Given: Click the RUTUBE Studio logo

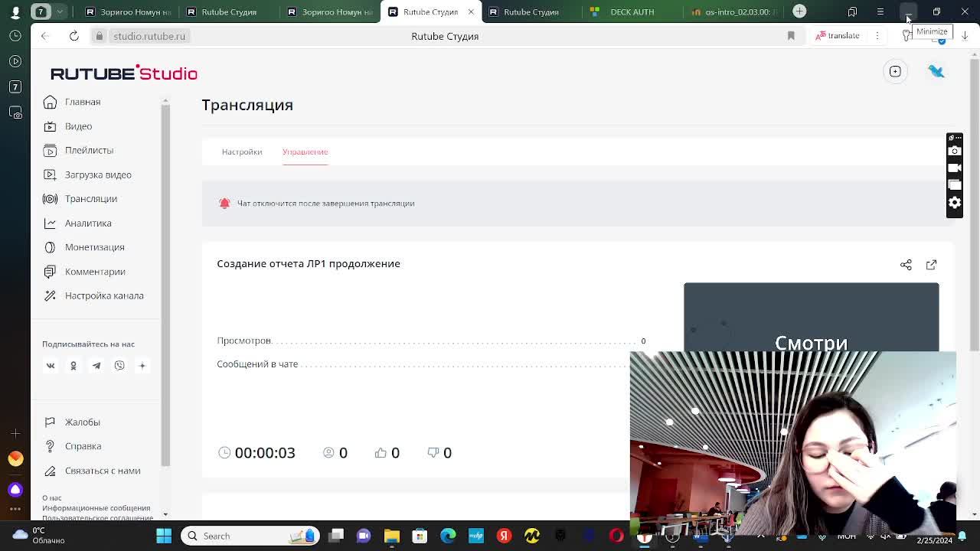Looking at the screenshot, I should coord(123,73).
